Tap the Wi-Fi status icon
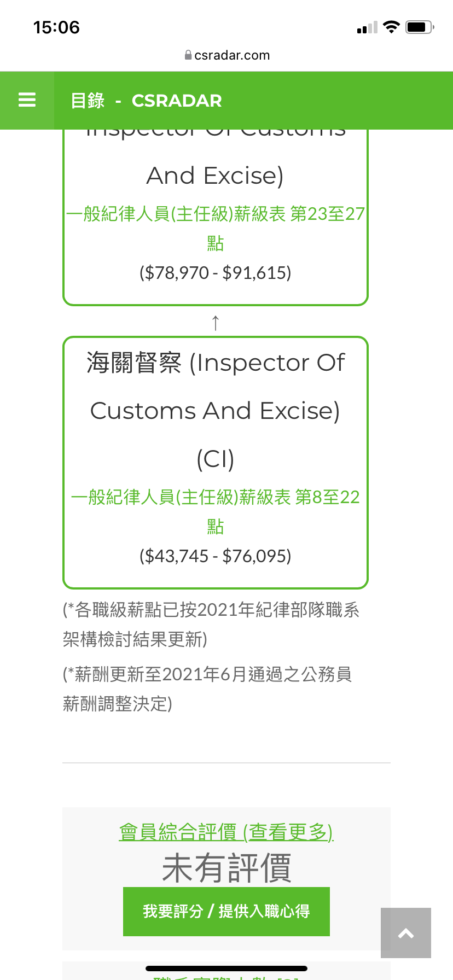Viewport: 453px width, 980px height. click(391, 27)
